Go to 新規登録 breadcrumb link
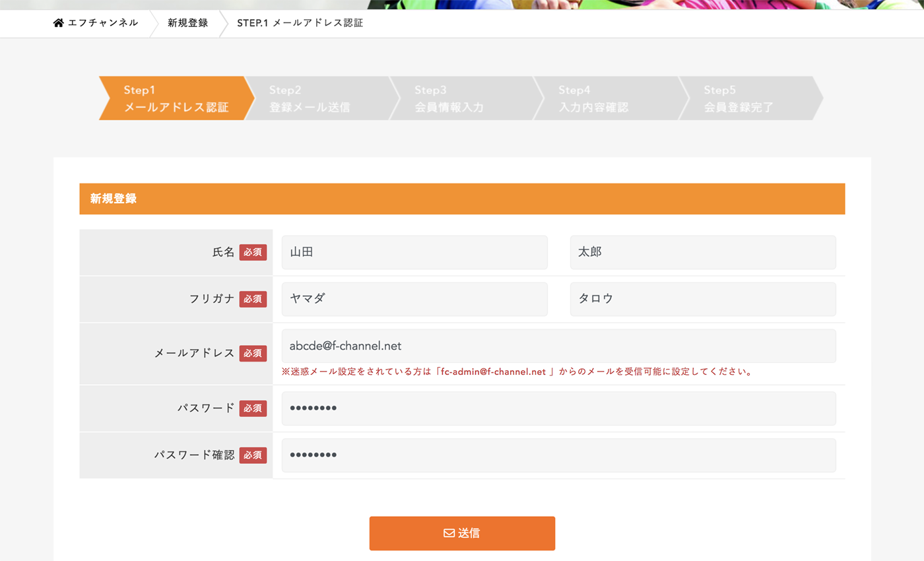The width and height of the screenshot is (924, 561). tap(187, 23)
